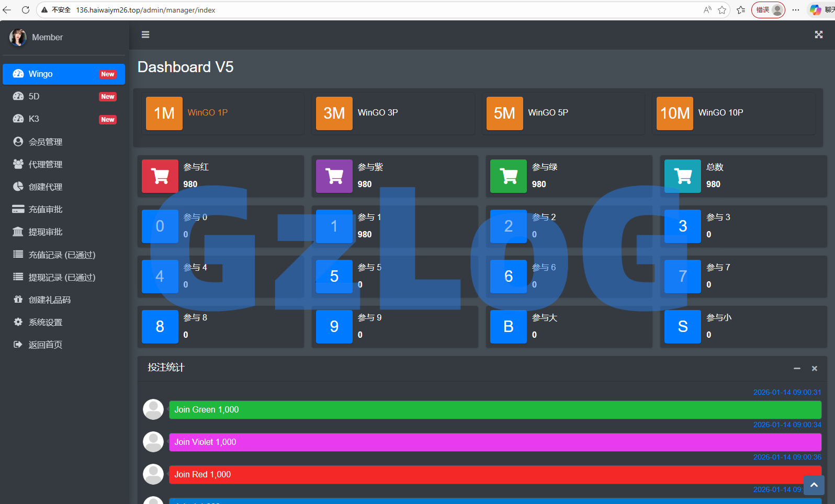The height and width of the screenshot is (504, 835).
Task: Switch to WinGO 10P tab
Action: (720, 113)
